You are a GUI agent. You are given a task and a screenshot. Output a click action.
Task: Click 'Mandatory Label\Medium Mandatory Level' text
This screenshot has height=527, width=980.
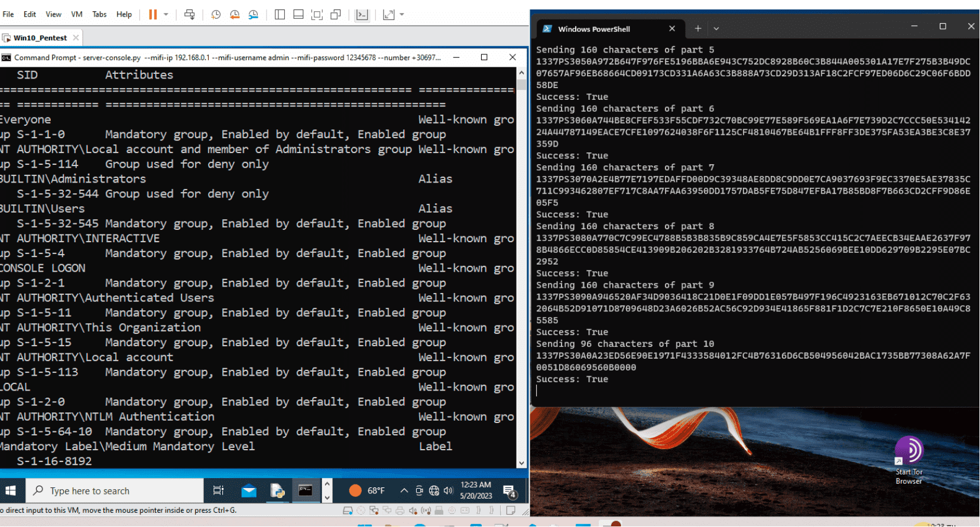click(127, 447)
